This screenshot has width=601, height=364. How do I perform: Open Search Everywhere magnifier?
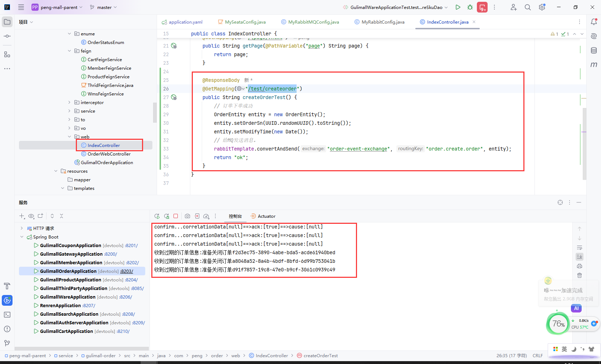click(x=528, y=7)
